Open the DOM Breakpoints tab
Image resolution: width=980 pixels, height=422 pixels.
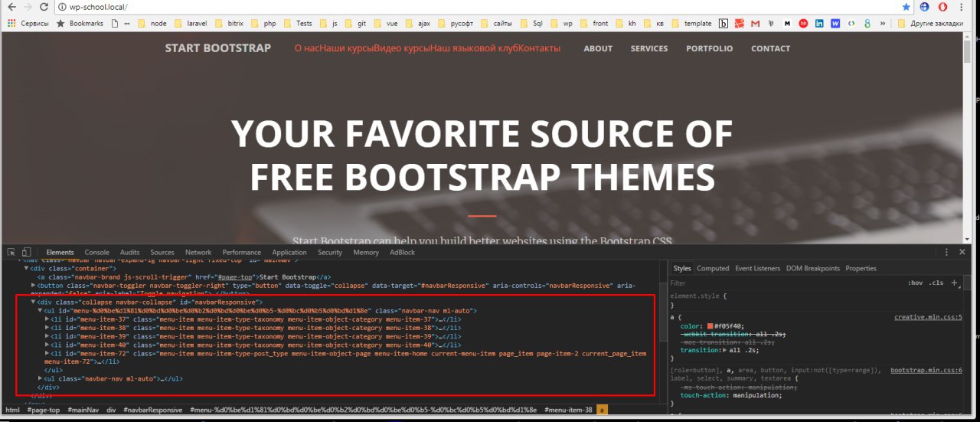(x=813, y=269)
